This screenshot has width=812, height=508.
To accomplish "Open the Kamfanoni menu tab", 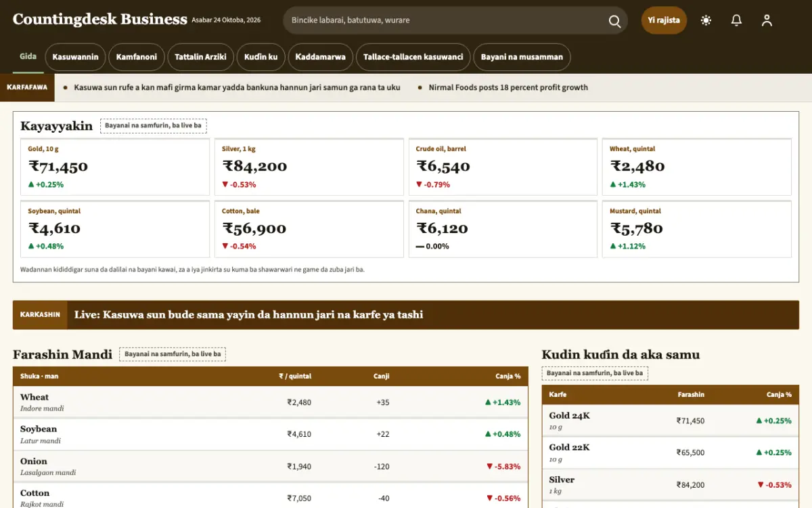I will tap(137, 57).
